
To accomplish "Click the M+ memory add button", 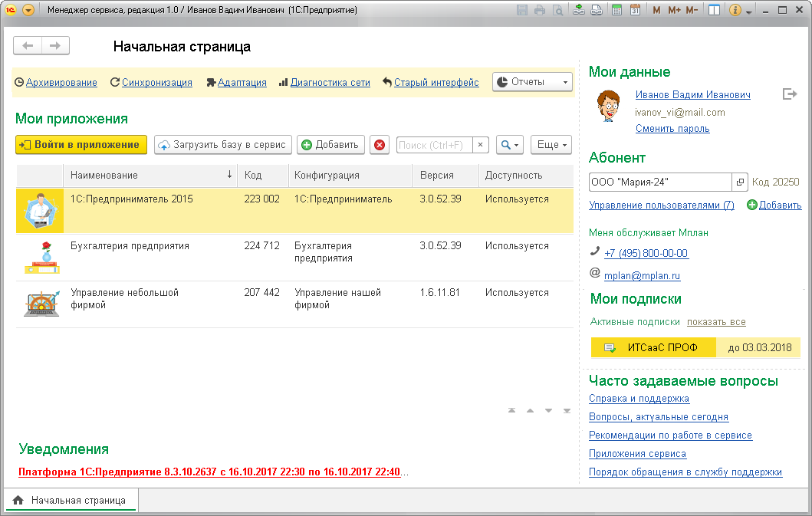I will point(674,10).
